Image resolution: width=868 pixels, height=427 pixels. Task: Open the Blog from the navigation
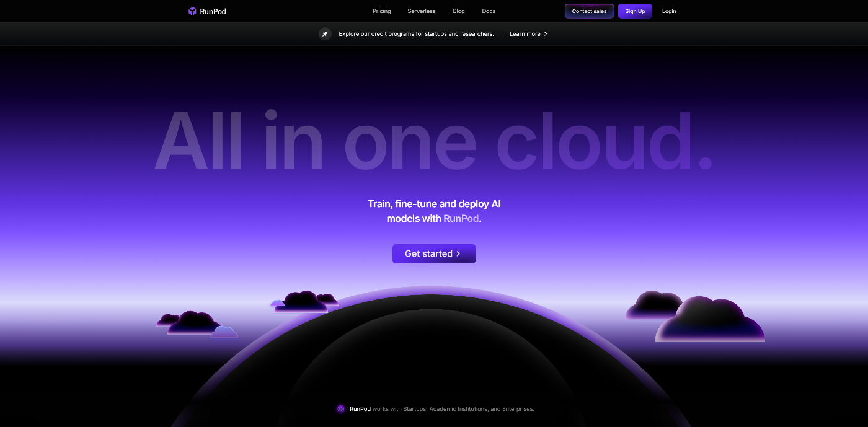coord(459,11)
